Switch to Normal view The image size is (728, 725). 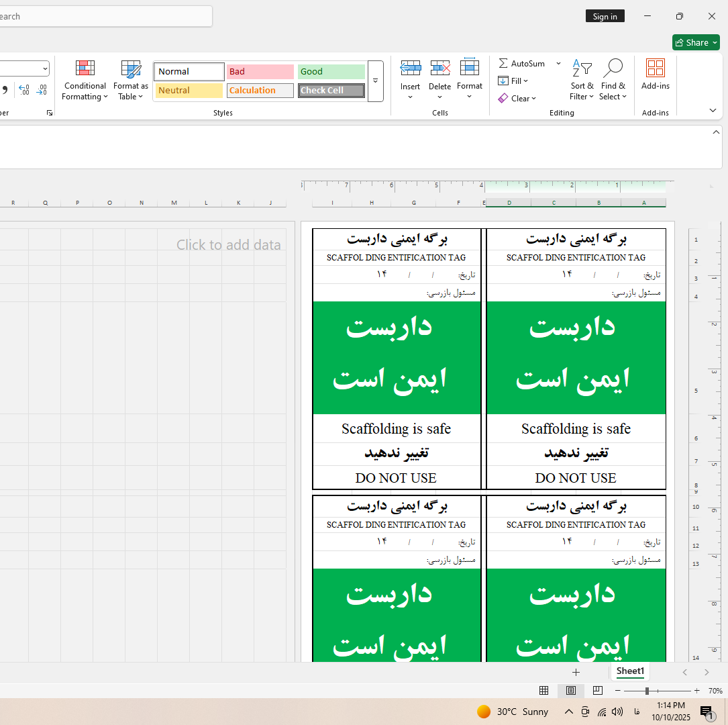(x=544, y=691)
